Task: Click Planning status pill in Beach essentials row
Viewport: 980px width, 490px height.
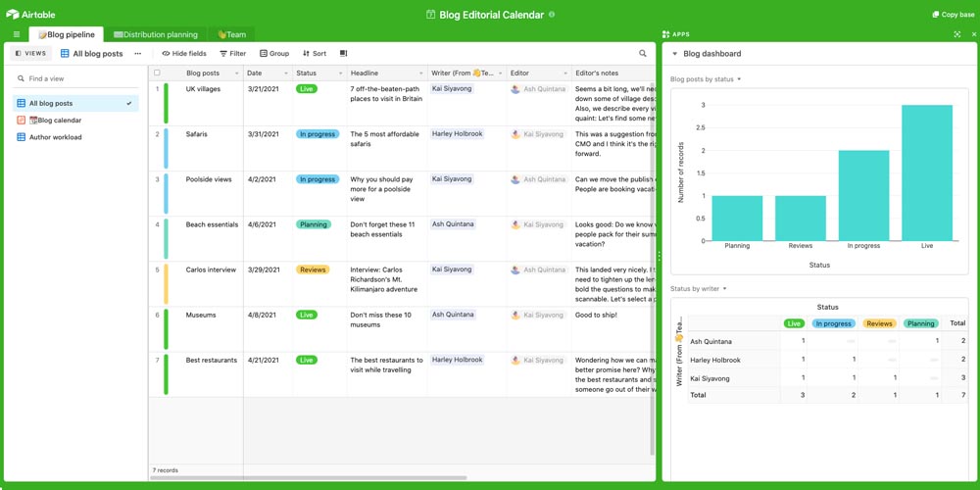Action: 314,224
